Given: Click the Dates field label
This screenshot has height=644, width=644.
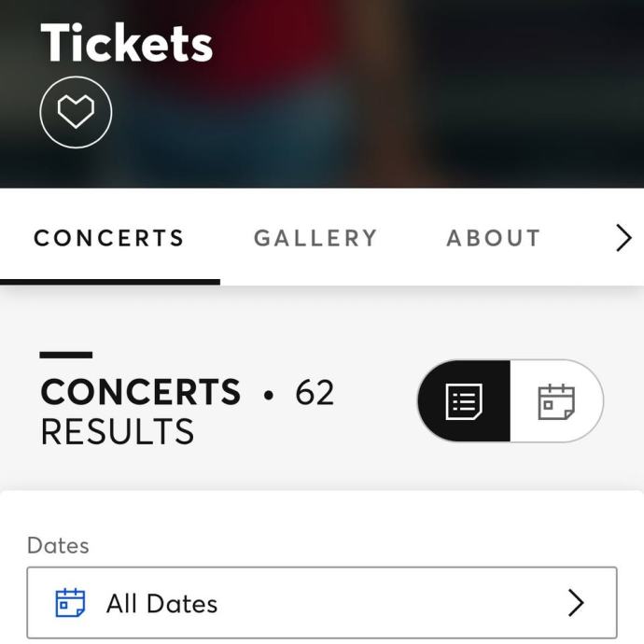Looking at the screenshot, I should [x=58, y=546].
